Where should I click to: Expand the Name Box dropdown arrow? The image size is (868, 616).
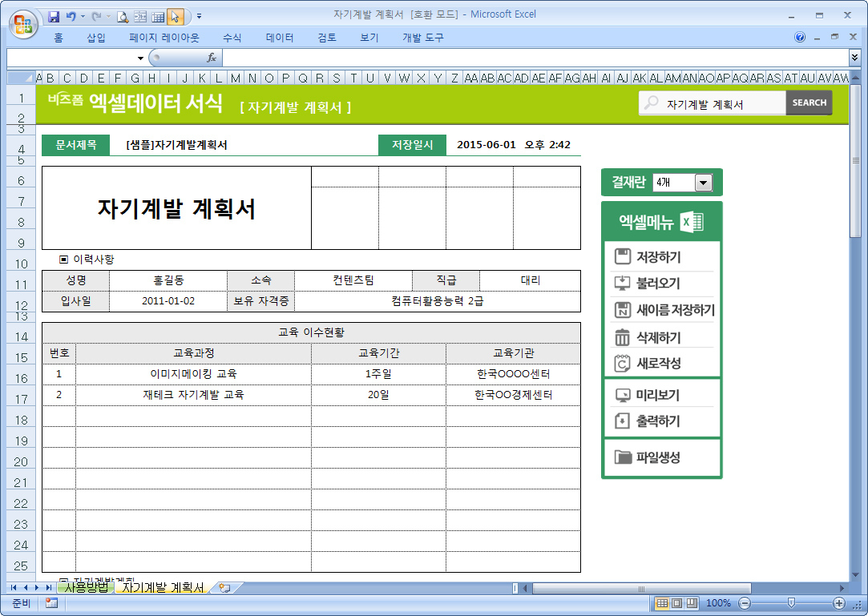[x=141, y=58]
